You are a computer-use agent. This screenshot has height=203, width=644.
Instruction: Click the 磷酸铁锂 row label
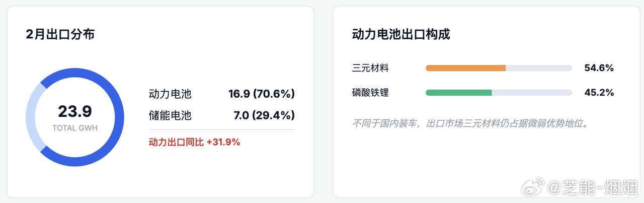coord(371,93)
